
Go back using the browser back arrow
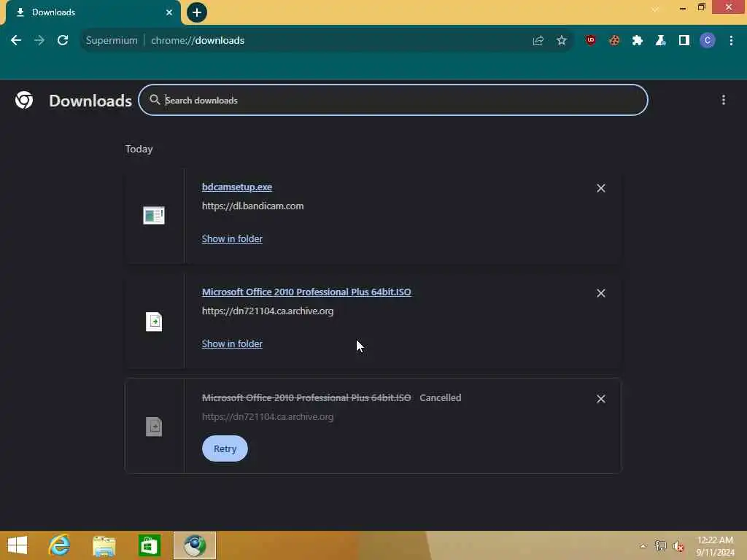[16, 41]
